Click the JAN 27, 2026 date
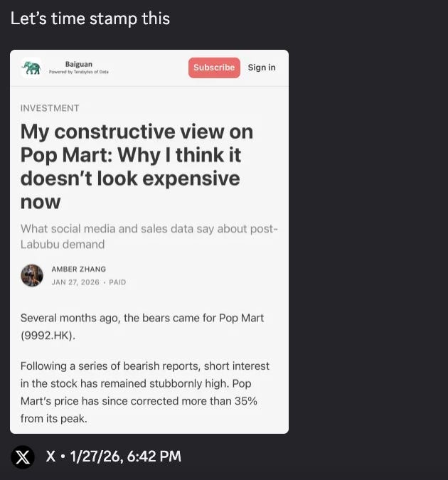Screen dimensions: 448x480 point(75,282)
